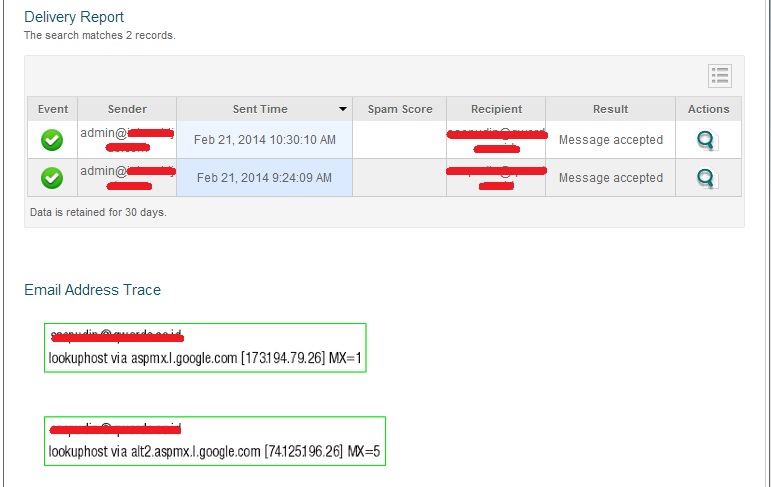This screenshot has width=771, height=487.
Task: Click Message accepted result in 9:24:09 AM row
Action: point(611,178)
